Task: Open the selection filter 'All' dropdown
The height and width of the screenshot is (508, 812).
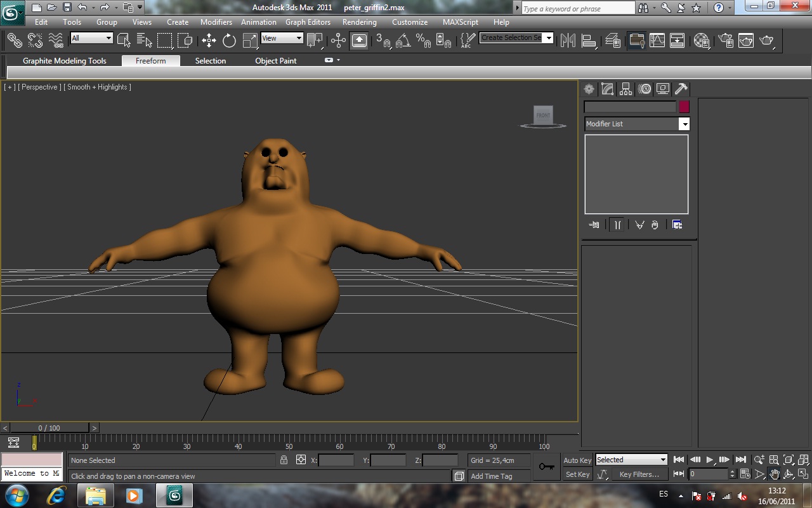Action: click(91, 38)
